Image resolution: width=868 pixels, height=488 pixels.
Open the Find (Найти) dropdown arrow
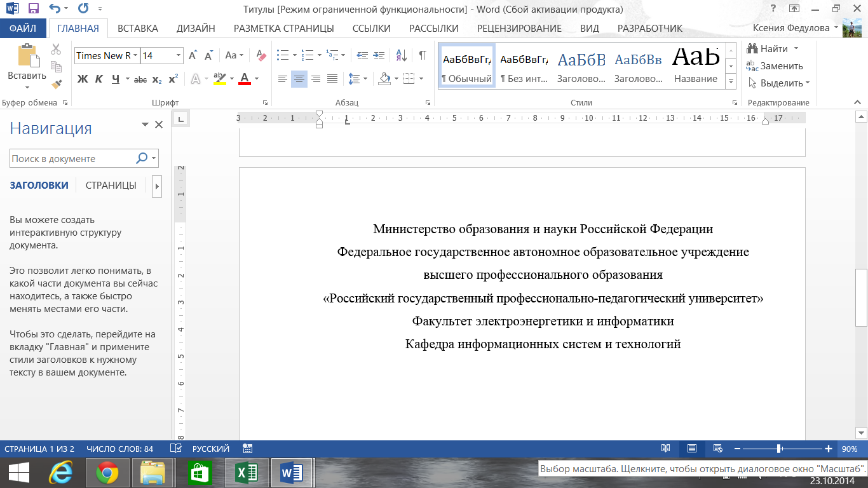click(x=796, y=49)
